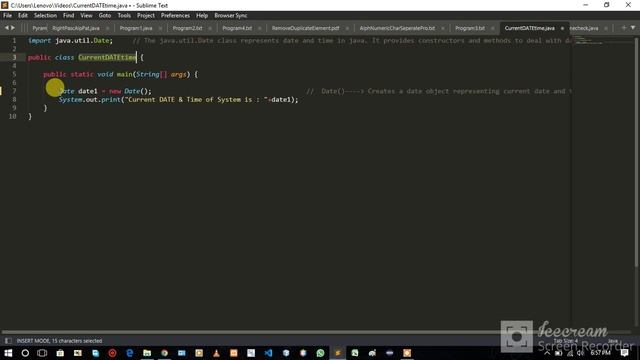Open File Explorer from the taskbar

pos(147,353)
